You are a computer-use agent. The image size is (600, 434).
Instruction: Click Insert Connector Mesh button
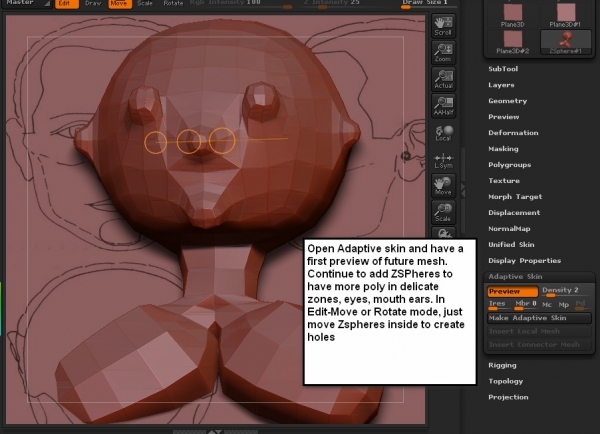pos(539,344)
